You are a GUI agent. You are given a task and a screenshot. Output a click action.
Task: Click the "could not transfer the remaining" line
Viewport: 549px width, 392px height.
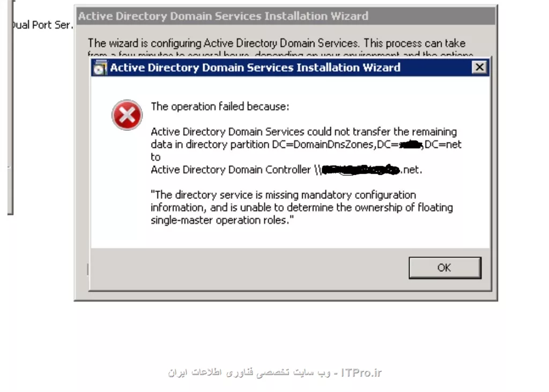click(303, 132)
